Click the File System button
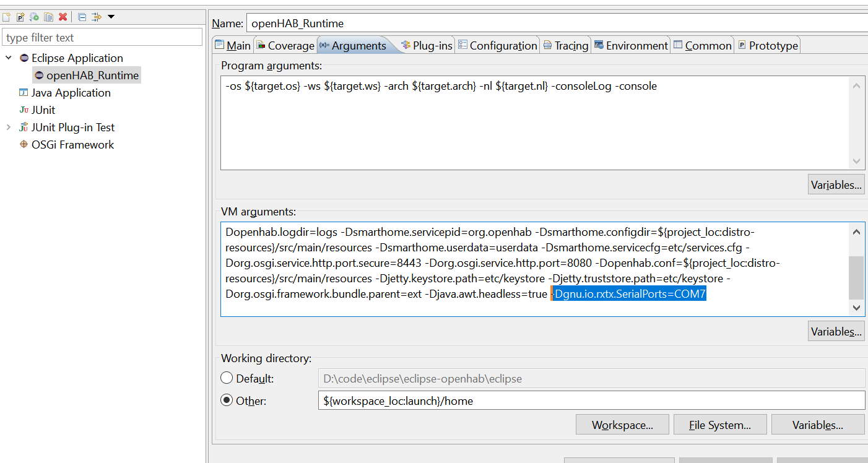This screenshot has width=868, height=463. (719, 425)
